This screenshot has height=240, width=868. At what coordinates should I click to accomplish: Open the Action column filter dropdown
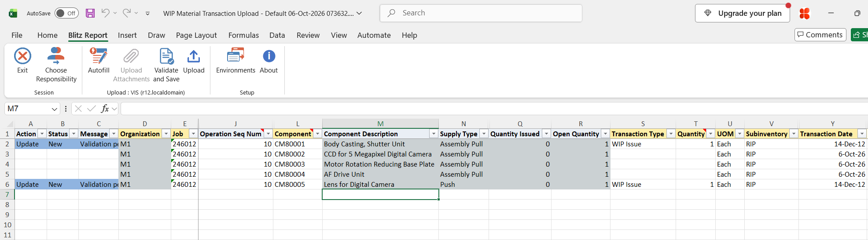click(x=42, y=134)
